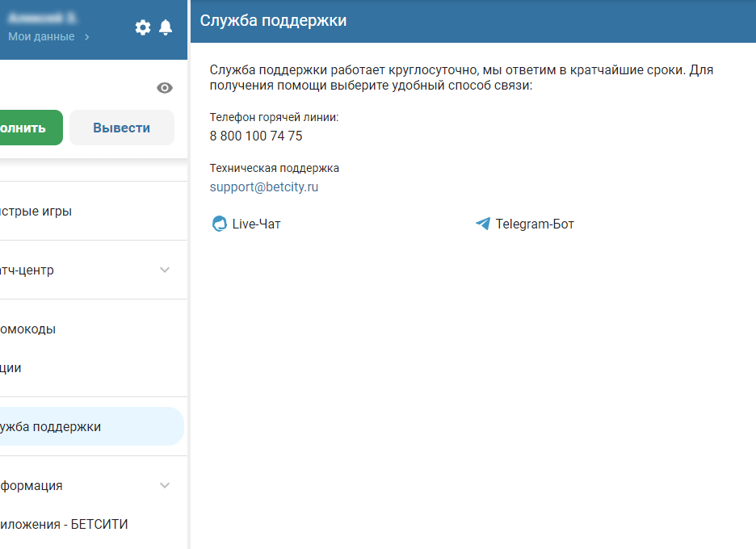Open notifications bell icon
The width and height of the screenshot is (756, 549).
(166, 27)
